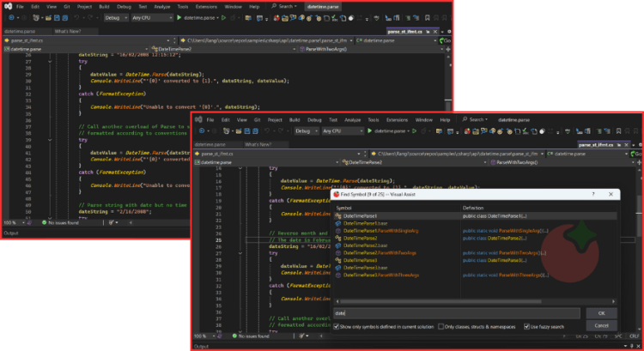
Task: Toggle bookmark icon in front window toolbar
Action: pos(618,131)
